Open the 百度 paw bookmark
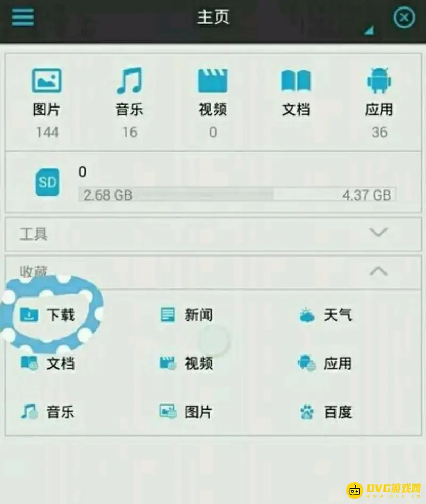Viewport: 426px width, 504px height. point(325,412)
